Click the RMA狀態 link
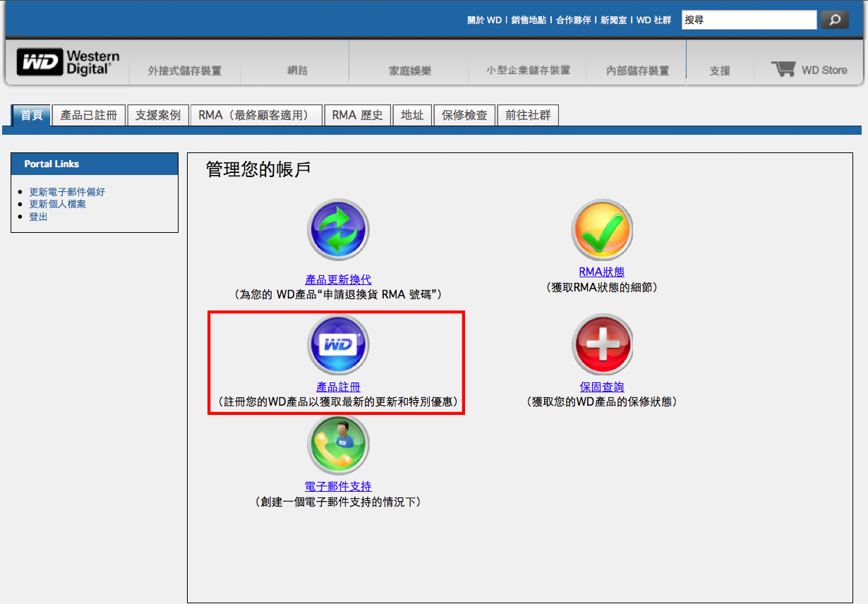Viewport: 868px width, 604px height. (x=601, y=272)
